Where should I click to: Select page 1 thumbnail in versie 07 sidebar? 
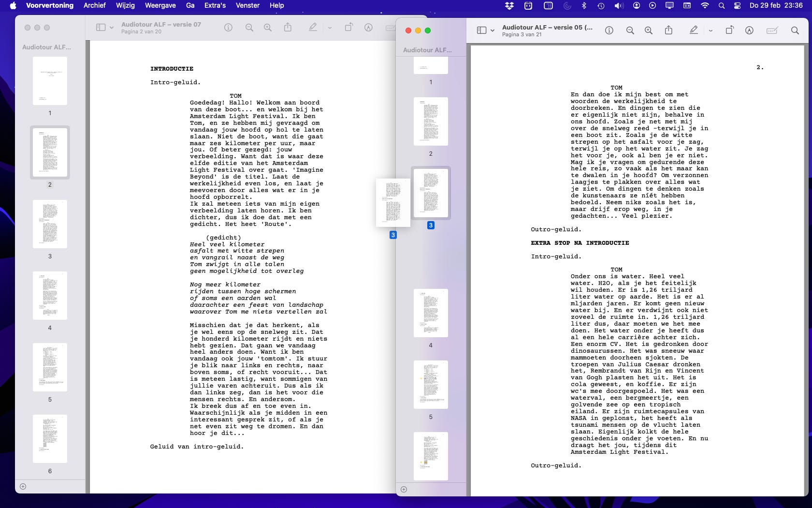[50, 81]
